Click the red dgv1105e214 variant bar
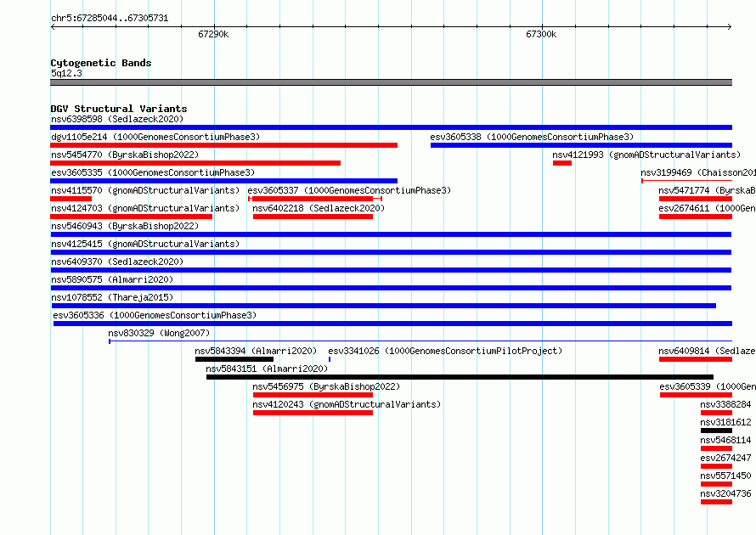 click(223, 145)
